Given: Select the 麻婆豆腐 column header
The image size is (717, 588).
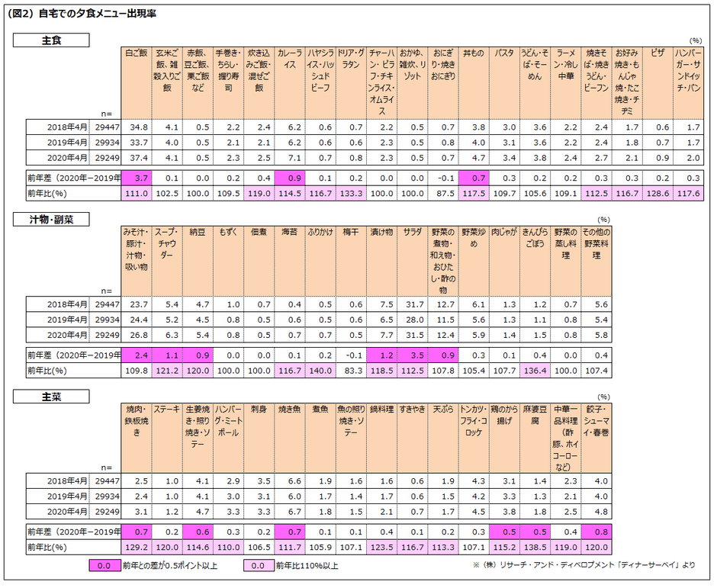Looking at the screenshot, I should (x=535, y=438).
